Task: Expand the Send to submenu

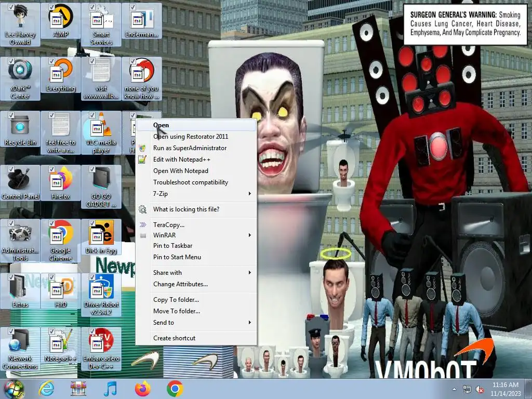Action: click(196, 322)
